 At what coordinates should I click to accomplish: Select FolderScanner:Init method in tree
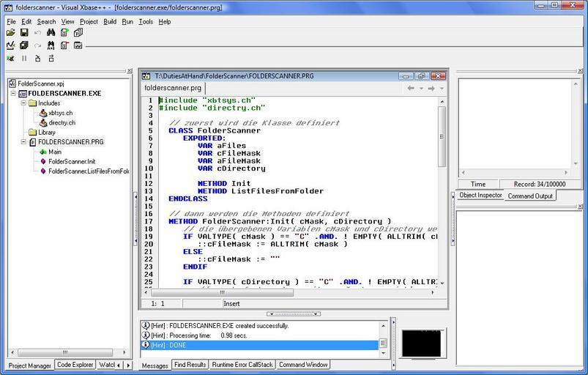coord(72,161)
